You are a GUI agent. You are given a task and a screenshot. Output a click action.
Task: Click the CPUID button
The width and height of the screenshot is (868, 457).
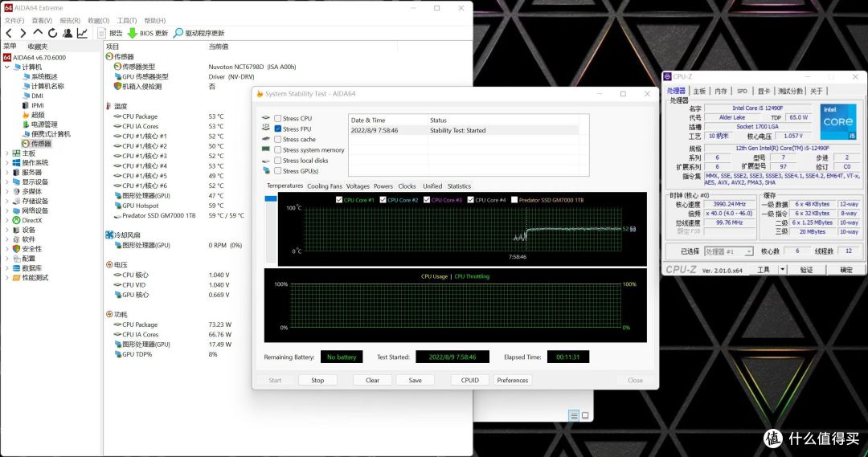(470, 381)
